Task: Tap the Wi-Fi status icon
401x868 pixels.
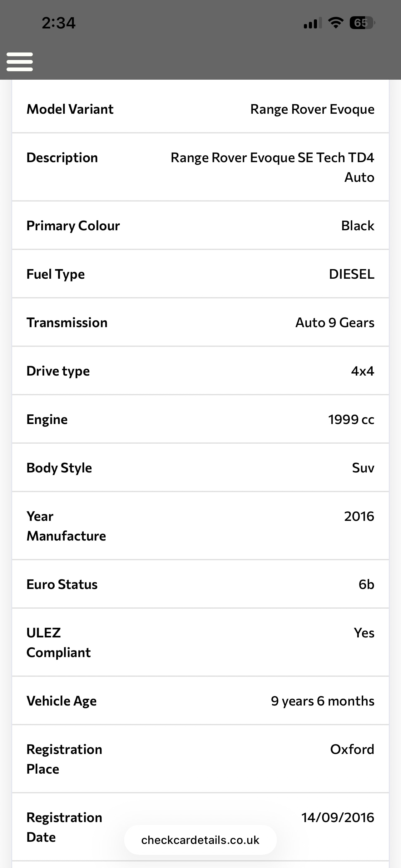Action: (x=335, y=23)
